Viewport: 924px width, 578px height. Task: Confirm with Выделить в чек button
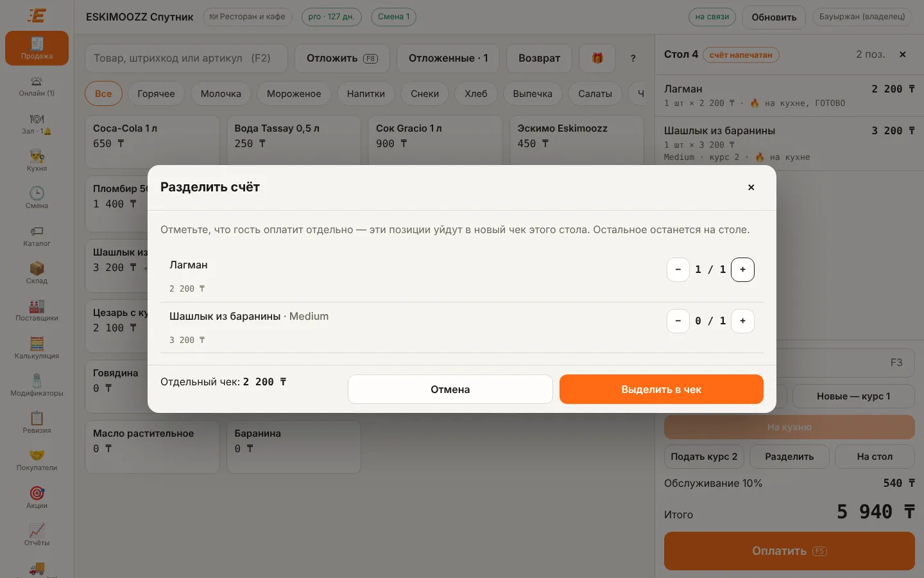click(662, 389)
